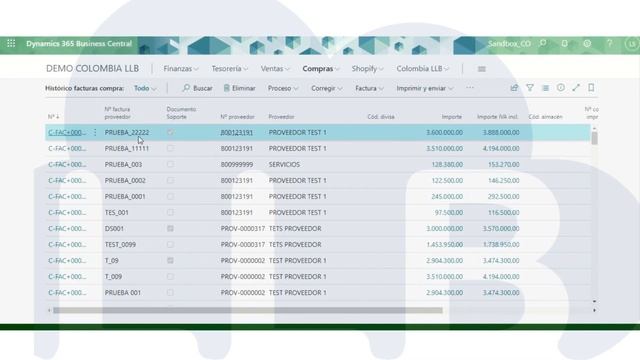640x360 pixels.
Task: Open row options dots for PRUEBA_22222
Action: pyautogui.click(x=95, y=132)
